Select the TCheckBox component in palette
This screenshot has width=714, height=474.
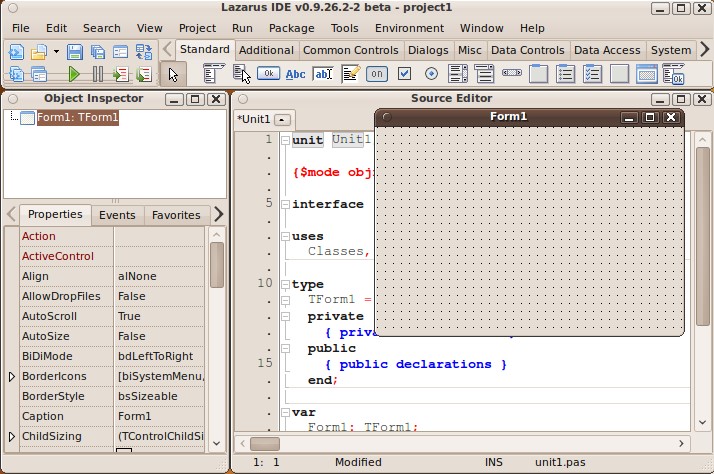405,73
